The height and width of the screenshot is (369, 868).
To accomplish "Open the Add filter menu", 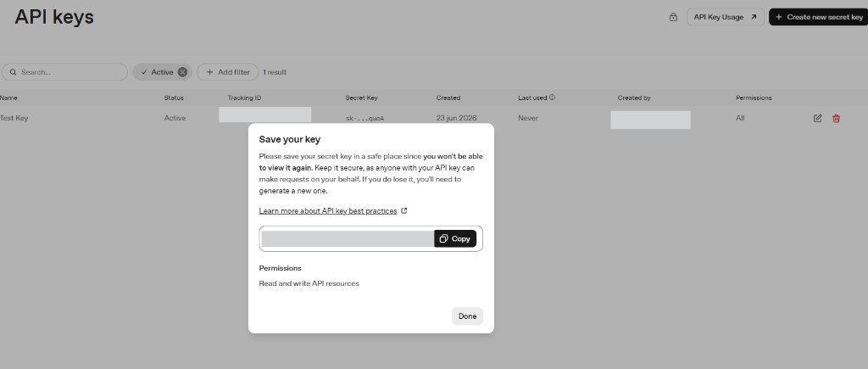I will (x=227, y=72).
